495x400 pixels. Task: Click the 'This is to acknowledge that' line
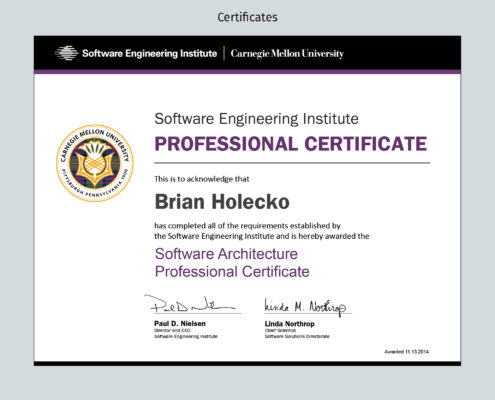pos(202,179)
